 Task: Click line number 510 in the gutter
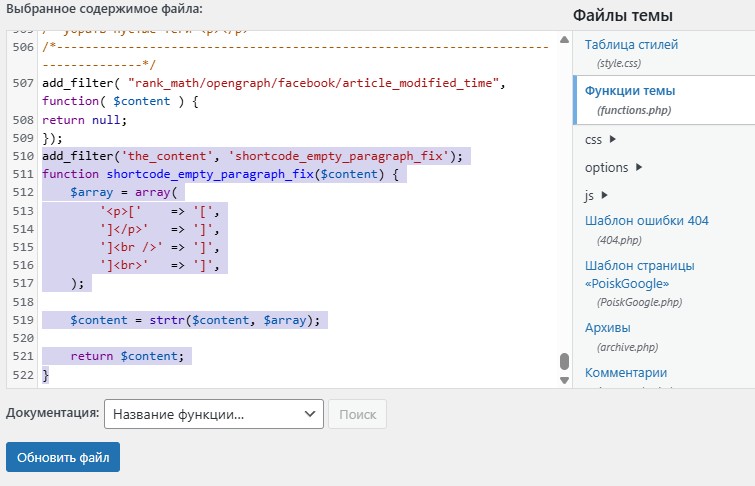point(24,157)
